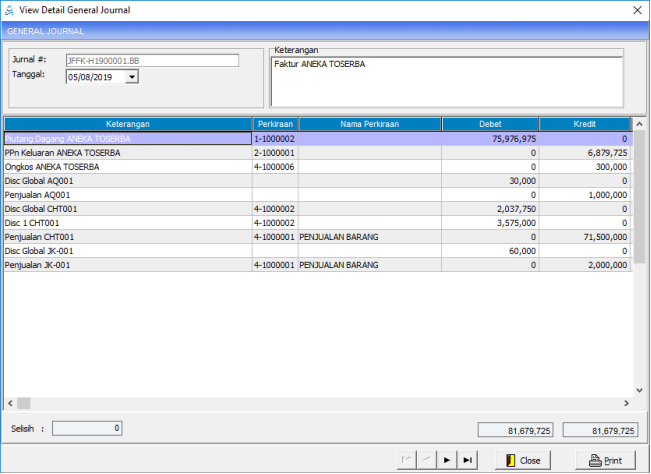This screenshot has width=651, height=474.
Task: Click the Debet column header
Action: point(490,124)
